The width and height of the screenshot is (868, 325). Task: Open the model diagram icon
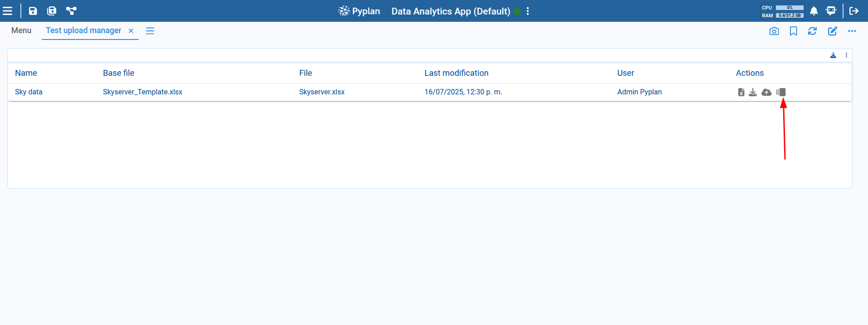tap(71, 11)
